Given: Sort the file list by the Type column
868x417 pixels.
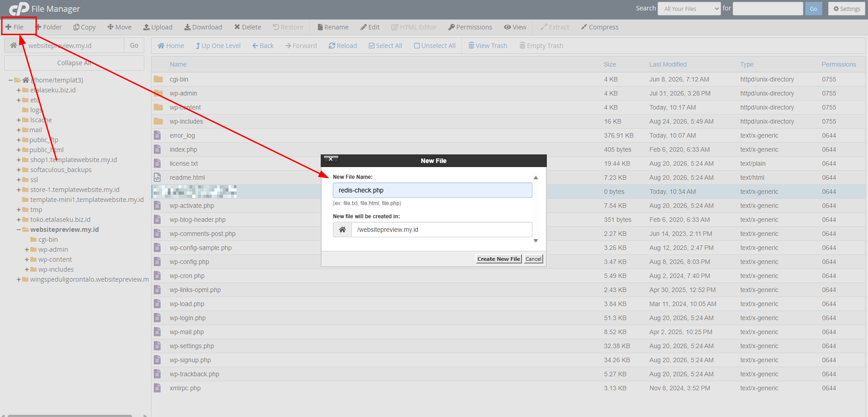Looking at the screenshot, I should click(x=747, y=64).
